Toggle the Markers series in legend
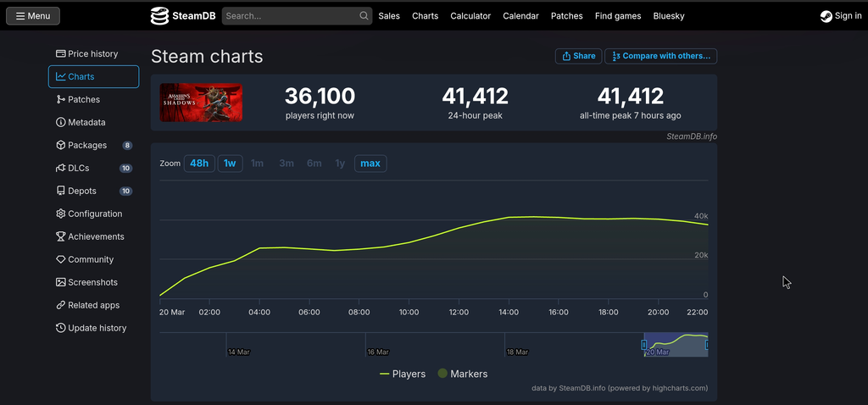This screenshot has height=405, width=868. [462, 374]
